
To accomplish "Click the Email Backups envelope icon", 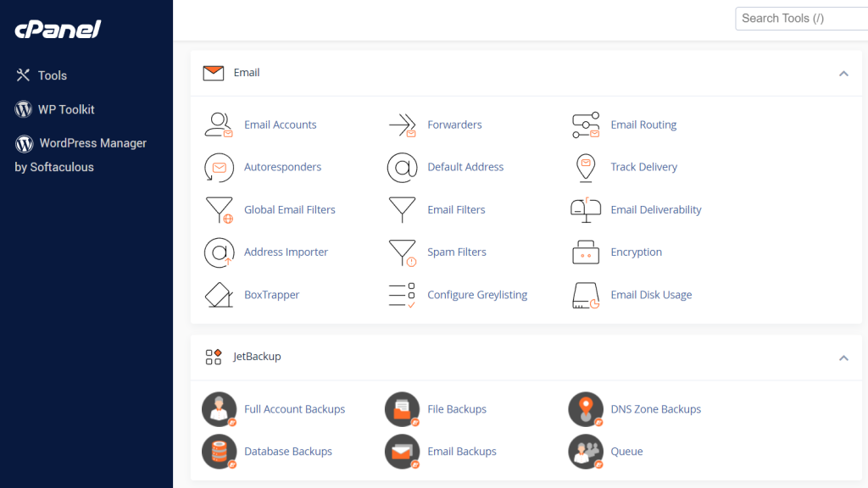I will [x=403, y=452].
